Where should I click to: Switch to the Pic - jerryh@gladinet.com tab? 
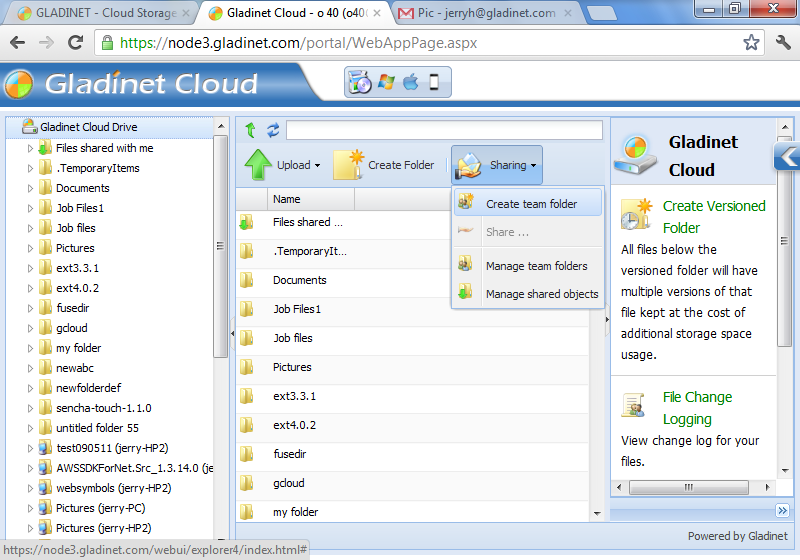pyautogui.click(x=486, y=13)
